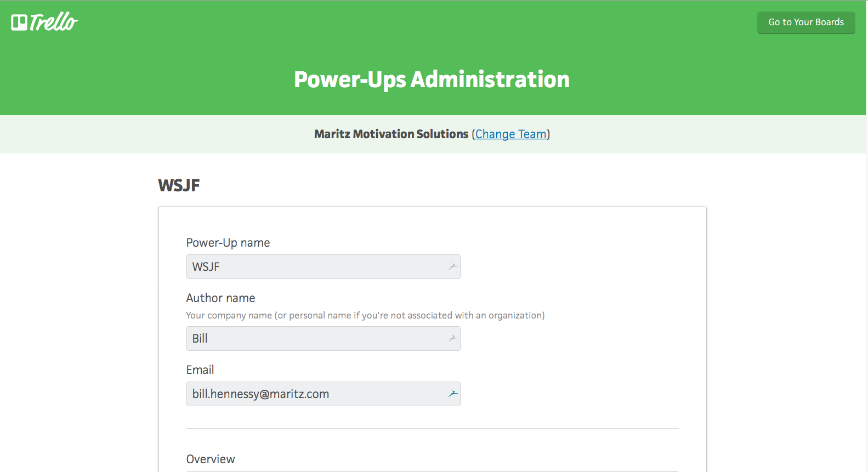Click the Author name label

coord(221,298)
